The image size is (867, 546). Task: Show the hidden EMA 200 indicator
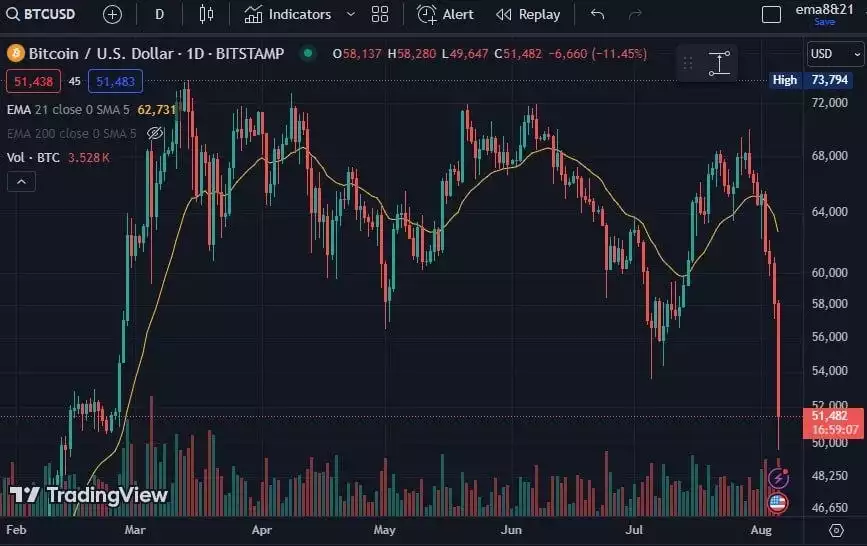tap(155, 133)
